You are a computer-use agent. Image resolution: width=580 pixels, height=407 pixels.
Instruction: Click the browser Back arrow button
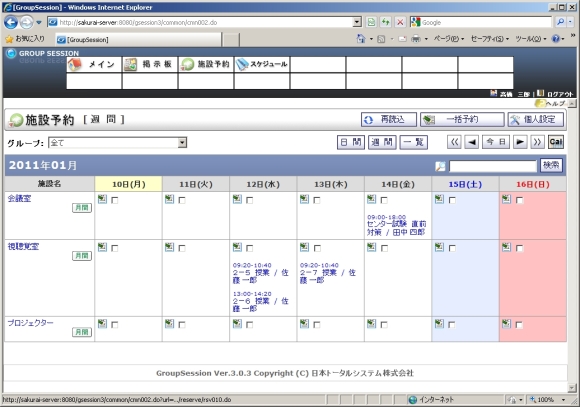(11, 23)
